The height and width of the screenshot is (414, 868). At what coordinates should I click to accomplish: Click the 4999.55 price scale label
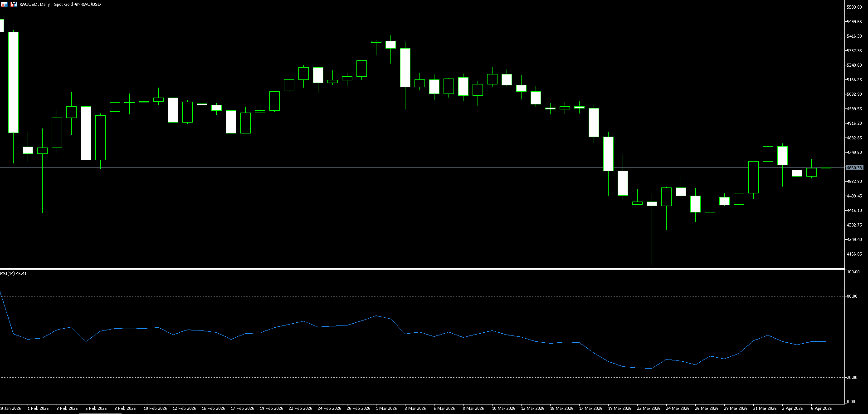point(854,109)
